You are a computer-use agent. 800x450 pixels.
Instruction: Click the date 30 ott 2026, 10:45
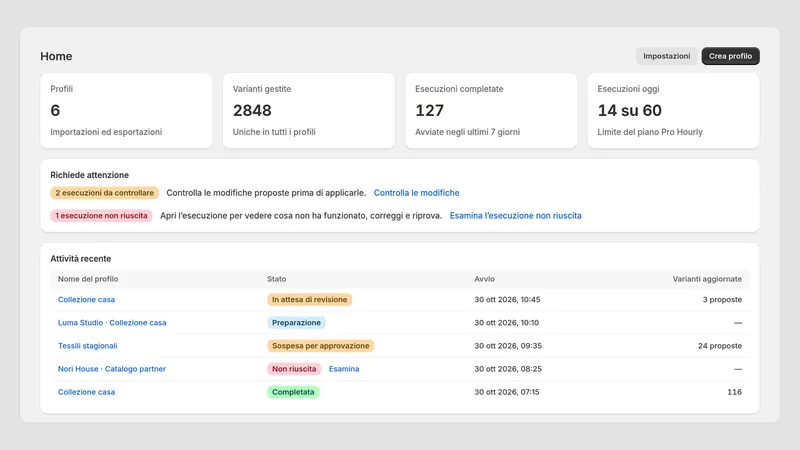(507, 299)
